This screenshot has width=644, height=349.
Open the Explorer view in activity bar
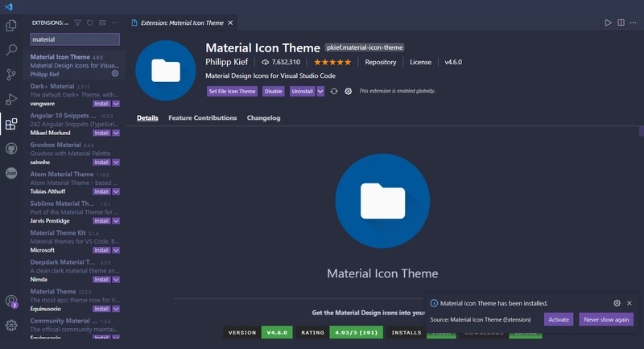(x=11, y=26)
